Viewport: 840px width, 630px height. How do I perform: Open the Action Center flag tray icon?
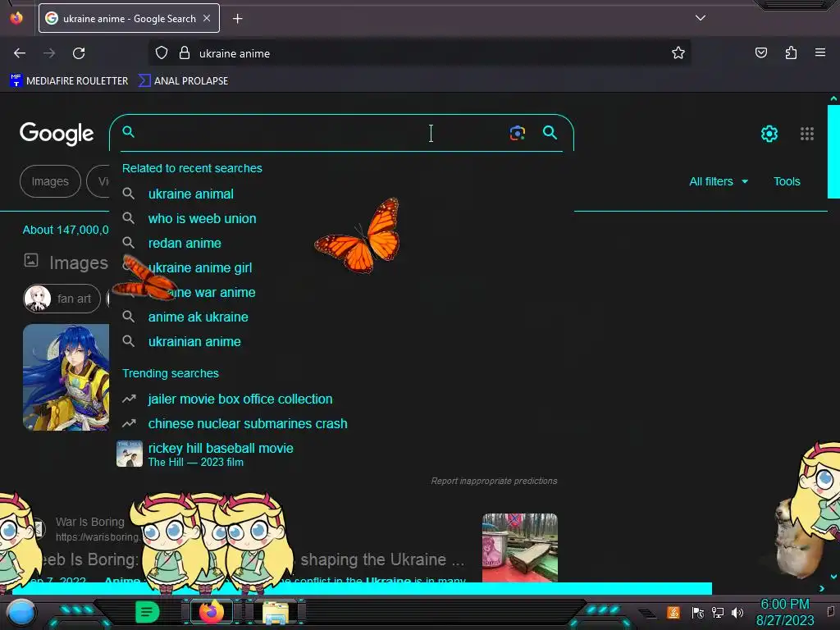pyautogui.click(x=697, y=612)
